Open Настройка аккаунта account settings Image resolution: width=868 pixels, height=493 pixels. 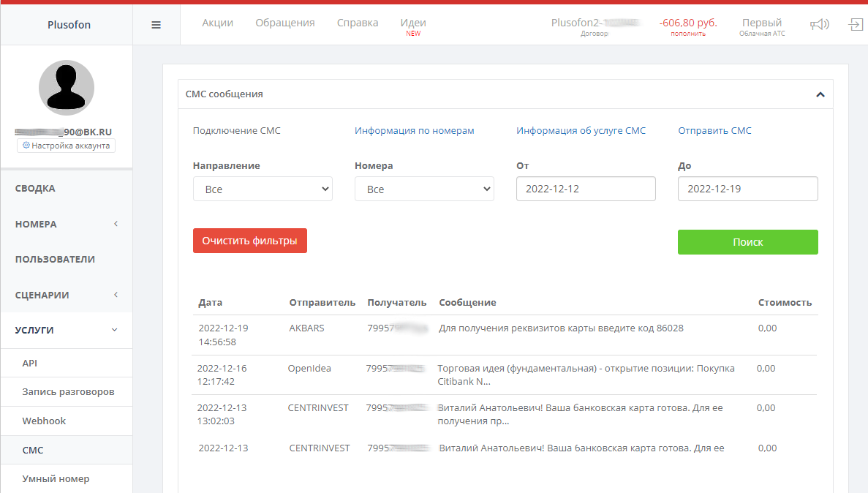66,146
